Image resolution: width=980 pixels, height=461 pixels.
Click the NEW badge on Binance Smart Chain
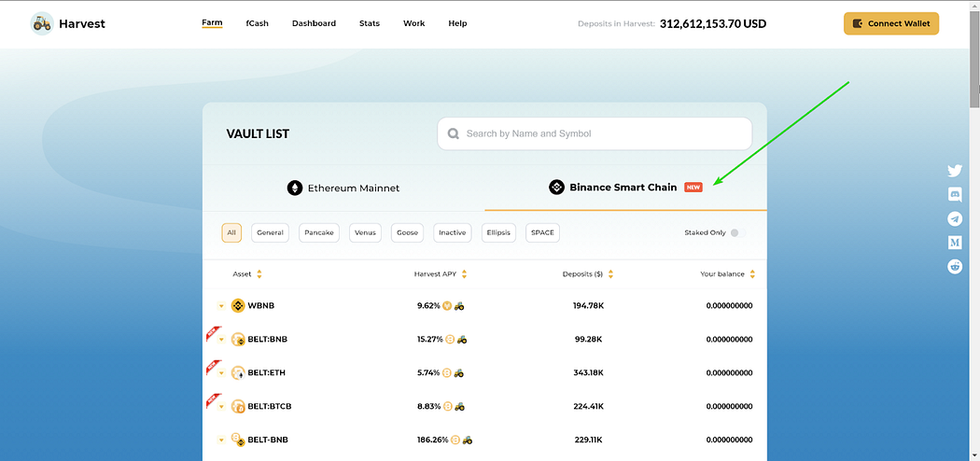coord(693,187)
